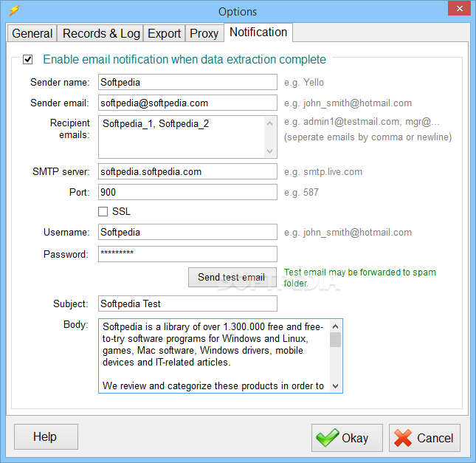The height and width of the screenshot is (463, 476).
Task: Click the Subject field with Softpedia Test
Action: click(187, 303)
